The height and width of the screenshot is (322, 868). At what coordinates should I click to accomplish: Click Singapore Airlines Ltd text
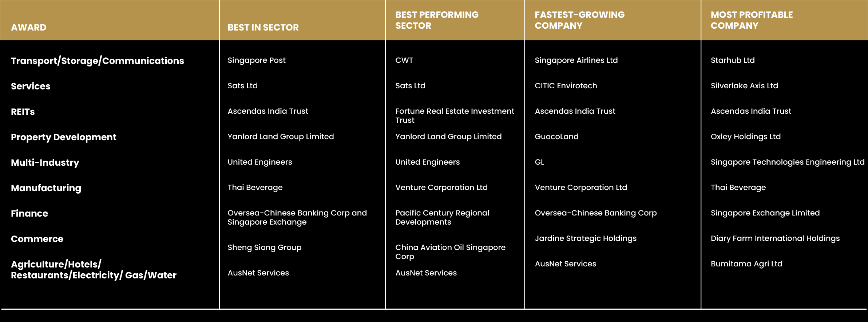pyautogui.click(x=576, y=60)
